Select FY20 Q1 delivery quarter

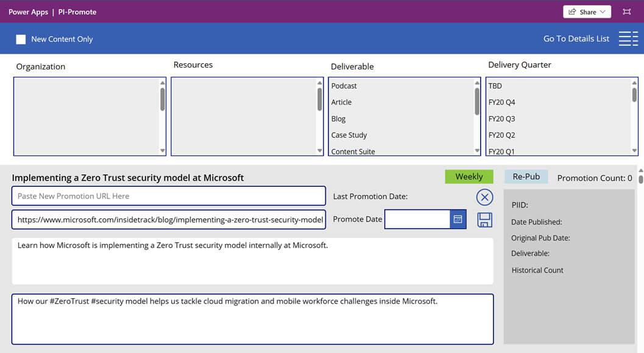coord(501,152)
